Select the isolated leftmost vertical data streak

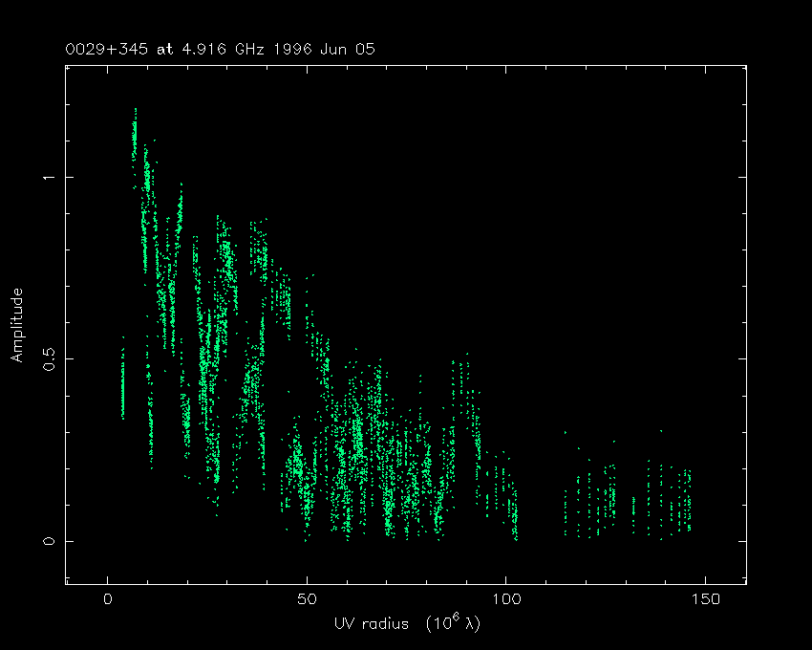point(122,382)
